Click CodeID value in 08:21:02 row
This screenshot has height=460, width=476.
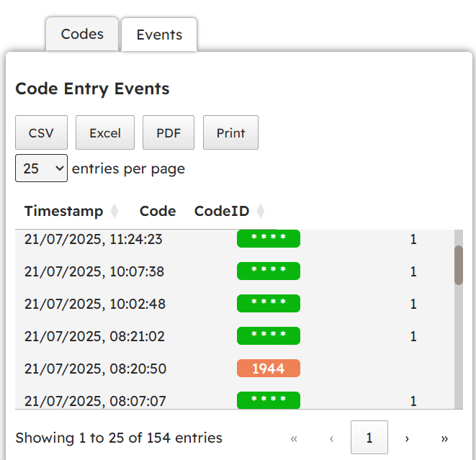[x=413, y=336]
